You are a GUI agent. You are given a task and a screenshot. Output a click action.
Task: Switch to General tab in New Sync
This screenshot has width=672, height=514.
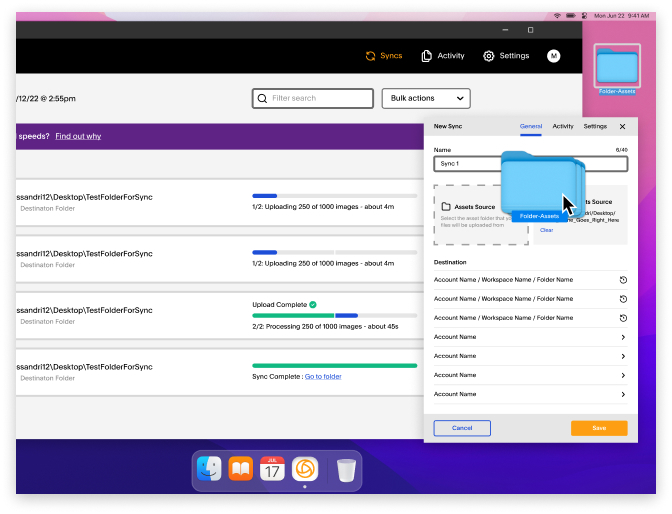[531, 126]
